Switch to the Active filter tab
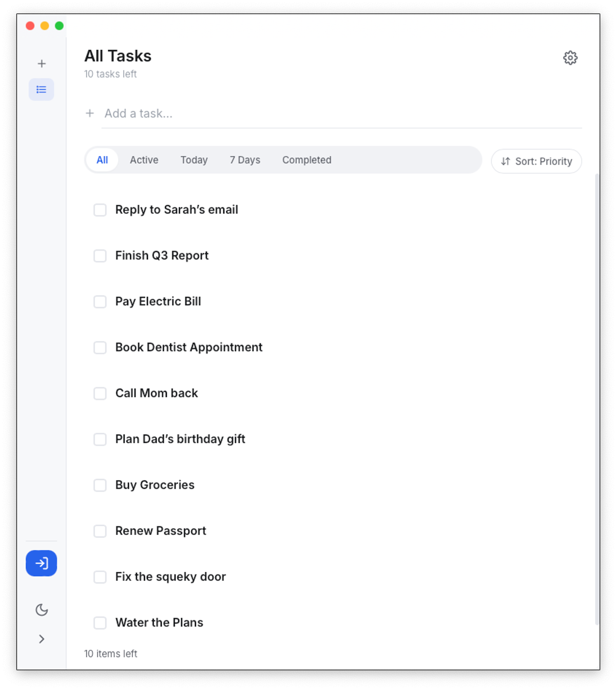The image size is (616, 689). [144, 160]
